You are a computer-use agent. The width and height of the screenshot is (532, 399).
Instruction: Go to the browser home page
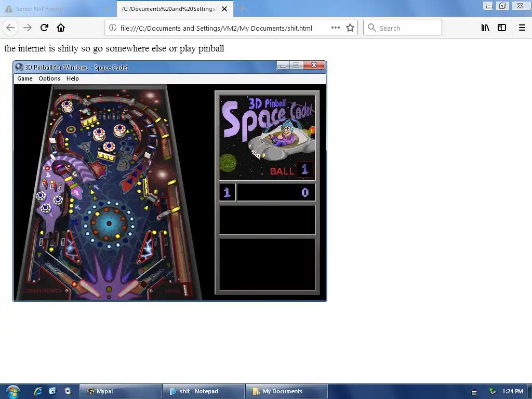[61, 28]
